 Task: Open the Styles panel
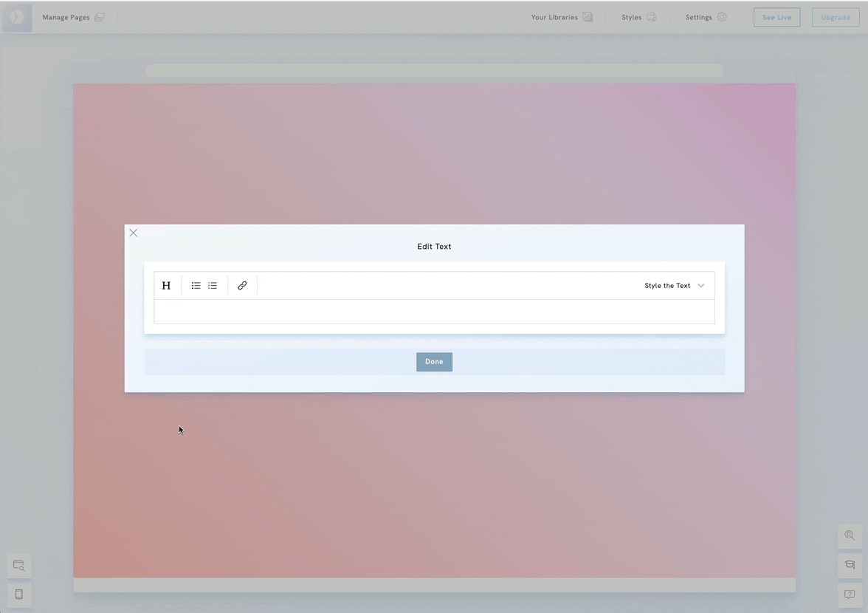pyautogui.click(x=638, y=17)
